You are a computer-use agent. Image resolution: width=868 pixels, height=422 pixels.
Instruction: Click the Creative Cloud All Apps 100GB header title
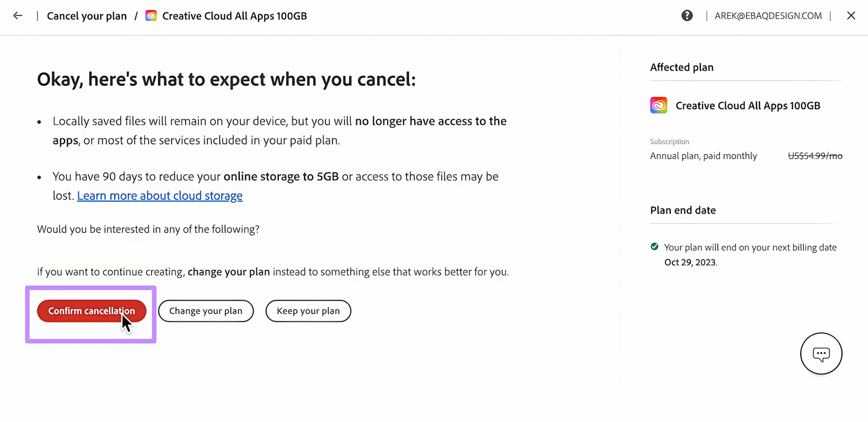pyautogui.click(x=235, y=16)
